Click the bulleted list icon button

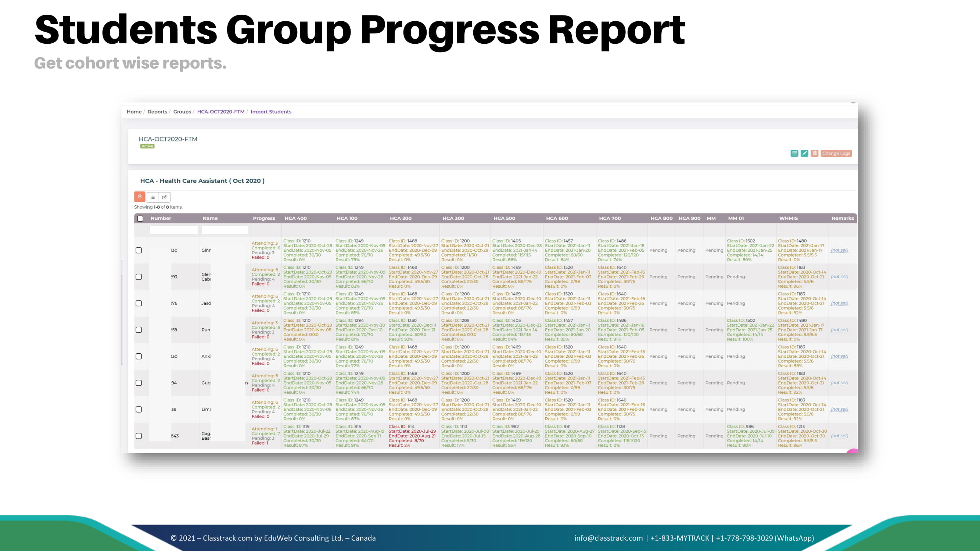click(152, 197)
